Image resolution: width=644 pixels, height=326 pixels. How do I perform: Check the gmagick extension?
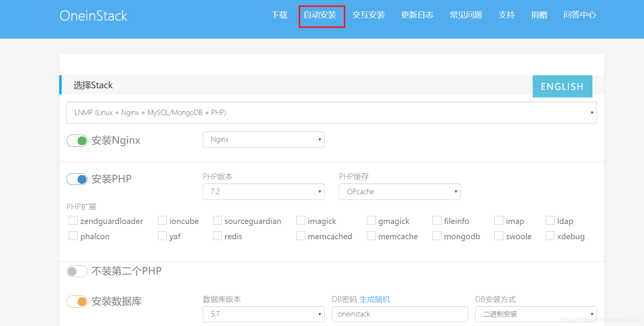(x=371, y=221)
